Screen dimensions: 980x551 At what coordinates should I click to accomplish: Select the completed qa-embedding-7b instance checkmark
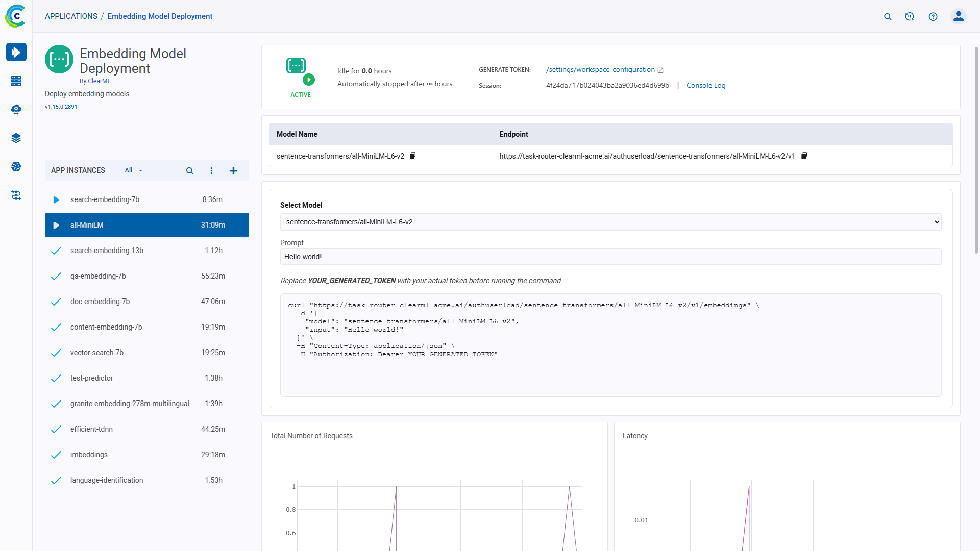pyautogui.click(x=56, y=276)
